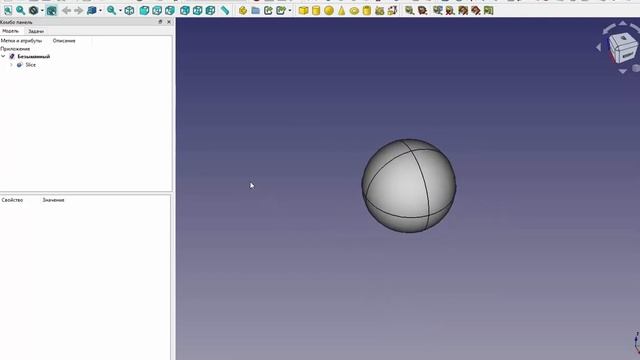Screen dimensions: 640x360
Task: Switch to Bottom view cube icon
Action: pyautogui.click(x=198, y=11)
